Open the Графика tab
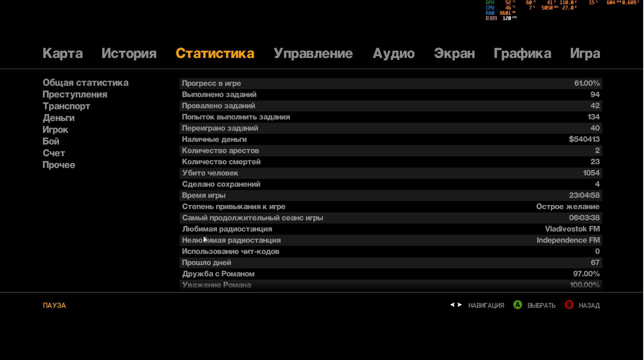Viewport: 644px width, 360px height. coord(522,53)
